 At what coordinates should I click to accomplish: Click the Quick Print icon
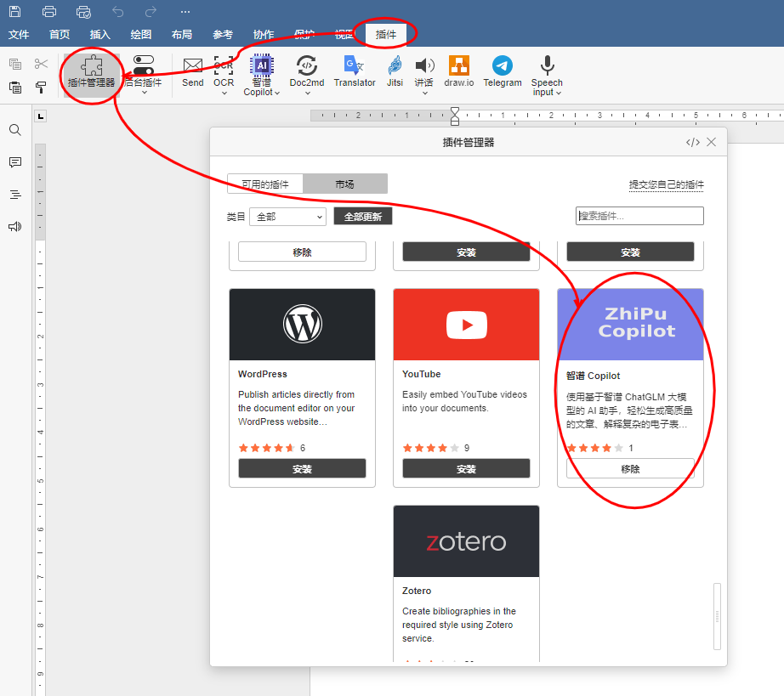tap(83, 12)
